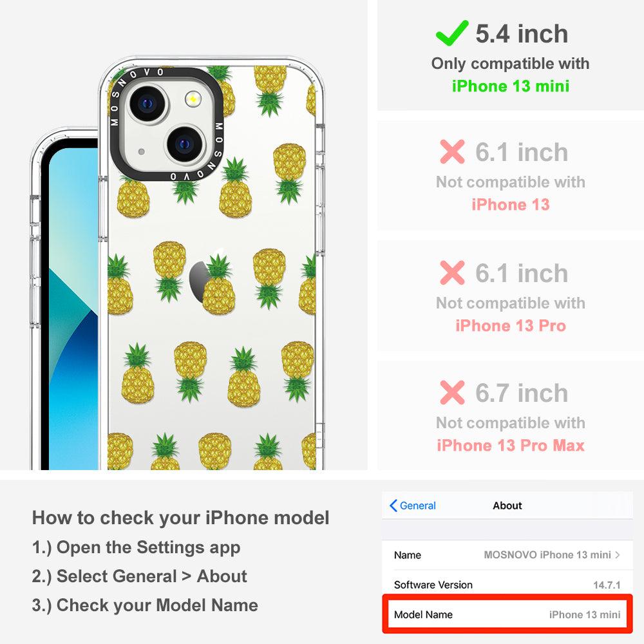Open the Name row chevron arrow
This screenshot has height=644, width=644.
tap(618, 555)
